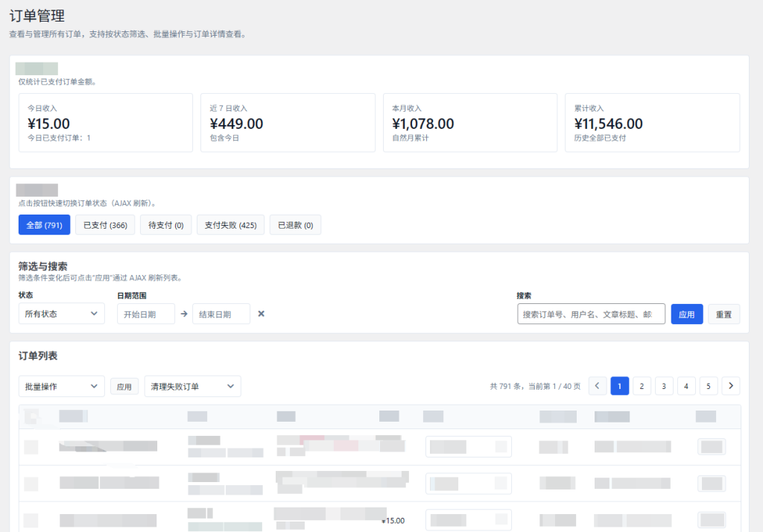The image size is (763, 532).
Task: Filter by 支付失败 (425) orders
Action: click(x=230, y=225)
